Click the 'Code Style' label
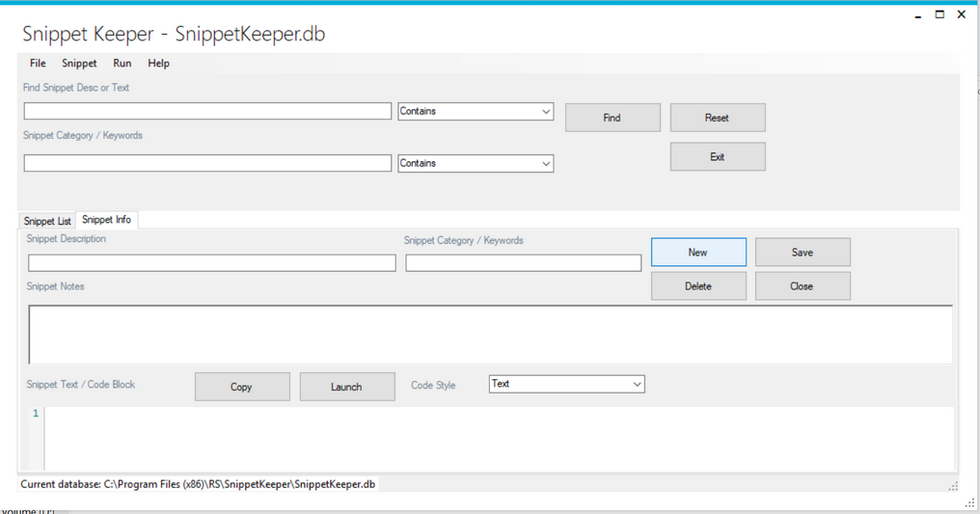 click(x=433, y=386)
